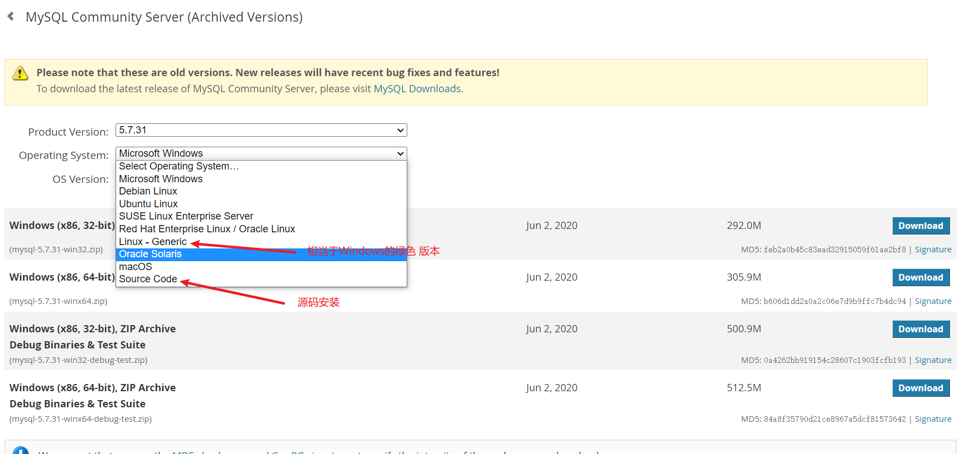This screenshot has height=454, width=980.
Task: Select Debian Linux from the dropdown list
Action: coord(261,191)
